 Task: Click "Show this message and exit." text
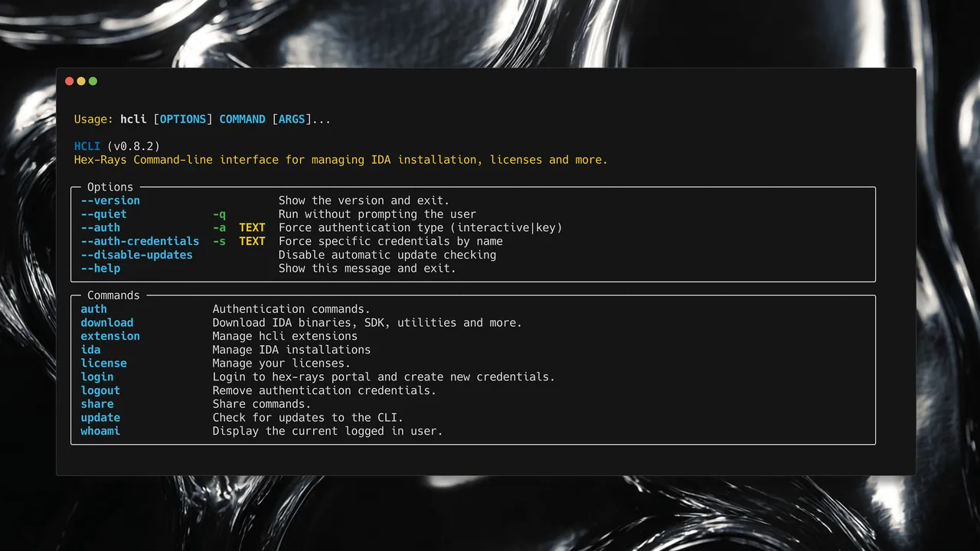367,269
